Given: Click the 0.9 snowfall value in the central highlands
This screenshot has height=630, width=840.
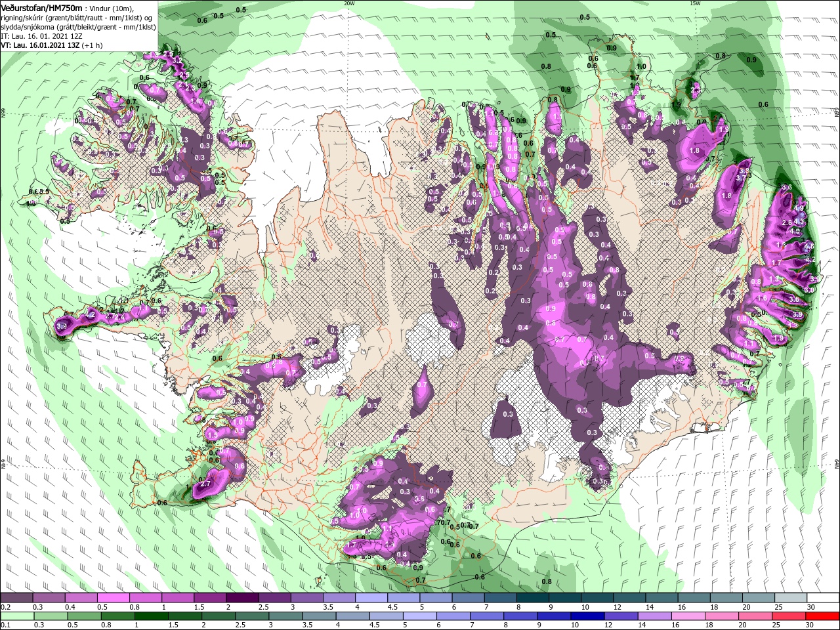Looking at the screenshot, I should 551,308.
